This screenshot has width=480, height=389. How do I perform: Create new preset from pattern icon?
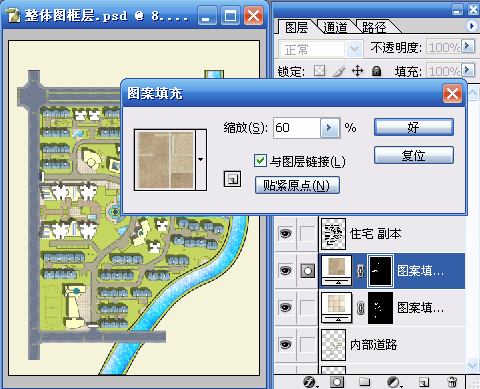pyautogui.click(x=232, y=179)
